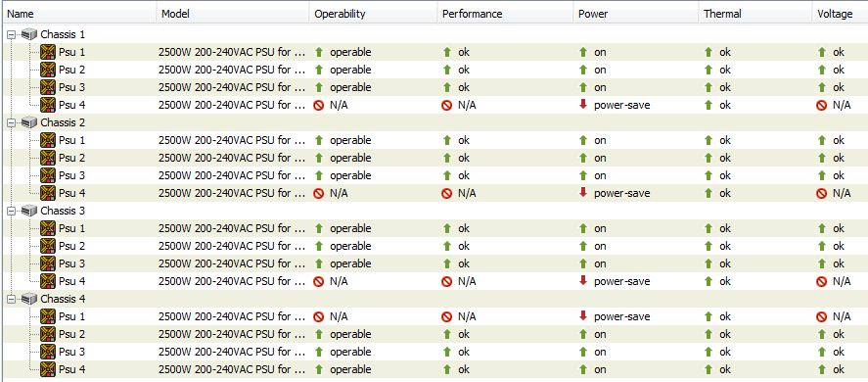
Task: Click 'Psu 1' label under Chassis 3
Action: point(72,228)
